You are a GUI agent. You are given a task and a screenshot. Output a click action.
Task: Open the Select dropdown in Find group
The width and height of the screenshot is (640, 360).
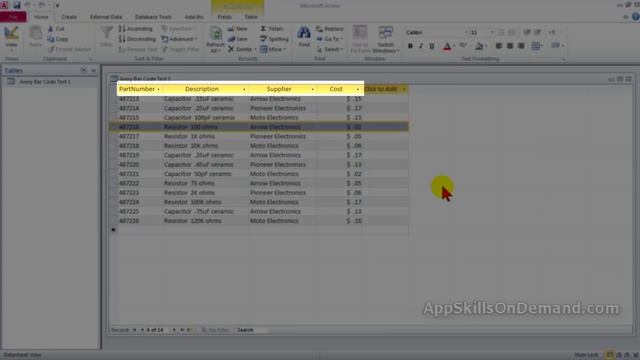pos(329,49)
